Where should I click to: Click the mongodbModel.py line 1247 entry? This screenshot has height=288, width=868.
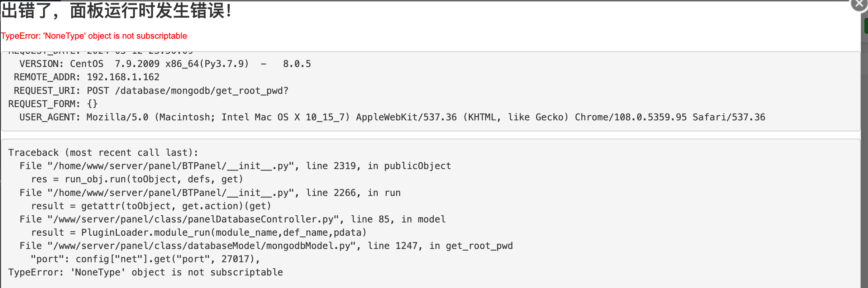(266, 246)
